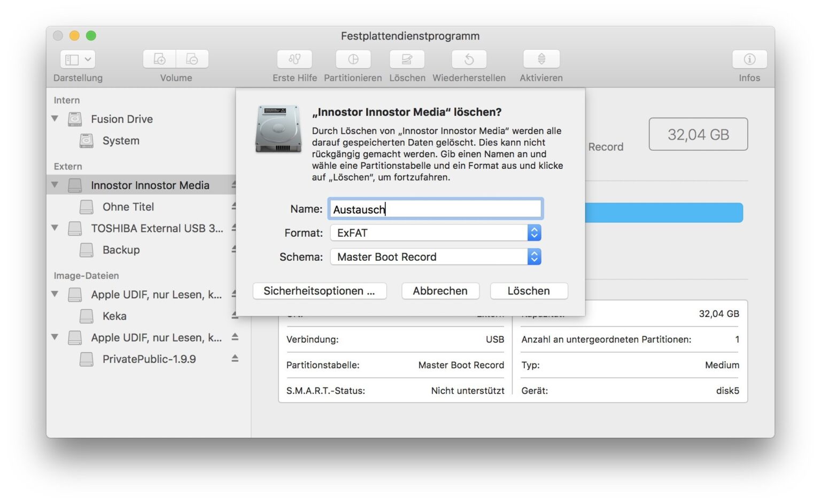Confirm erase by clicking Löschen
The image size is (821, 504).
click(x=528, y=291)
